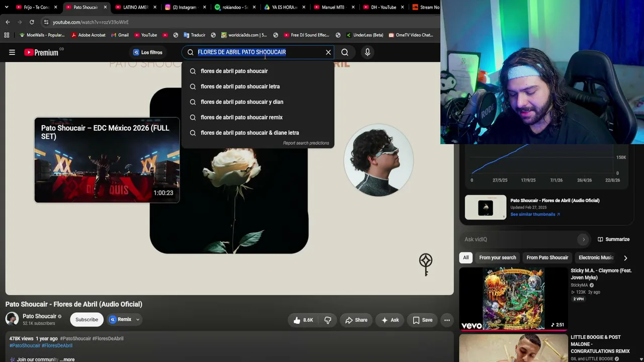Submit Ask vidIQ with arrow button

click(x=583, y=239)
